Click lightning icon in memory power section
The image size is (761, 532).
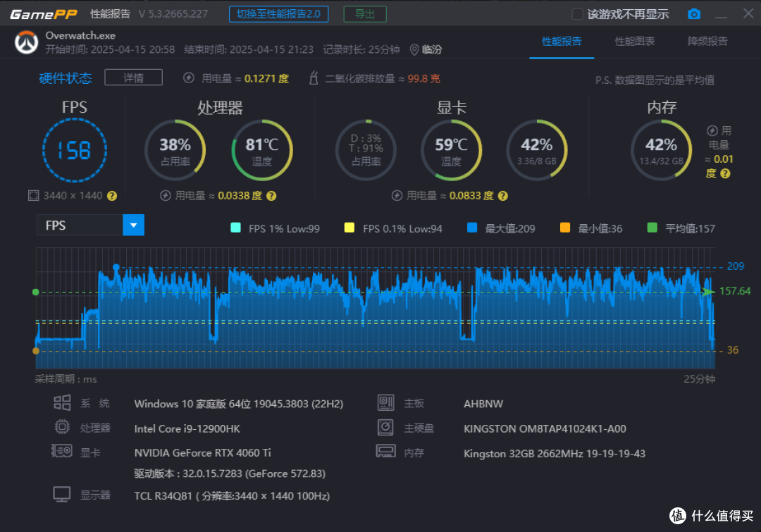click(712, 130)
